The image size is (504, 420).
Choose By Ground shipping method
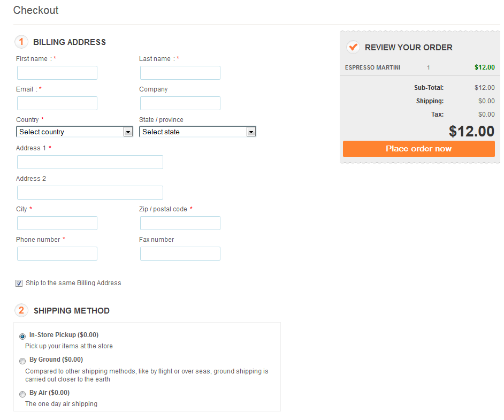click(22, 361)
